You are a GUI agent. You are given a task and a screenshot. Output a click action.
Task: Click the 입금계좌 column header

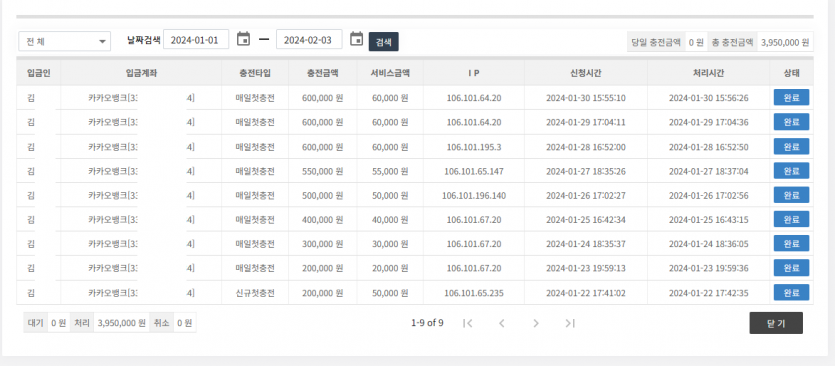tap(141, 73)
